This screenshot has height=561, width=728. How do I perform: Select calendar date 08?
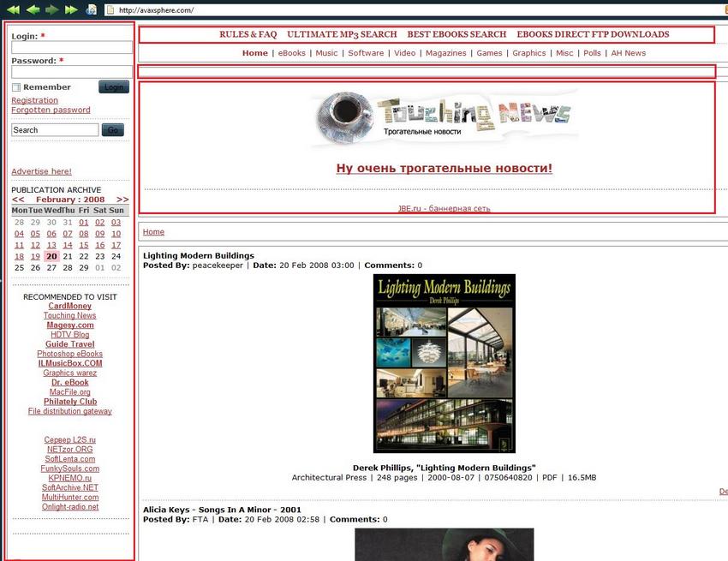[84, 234]
